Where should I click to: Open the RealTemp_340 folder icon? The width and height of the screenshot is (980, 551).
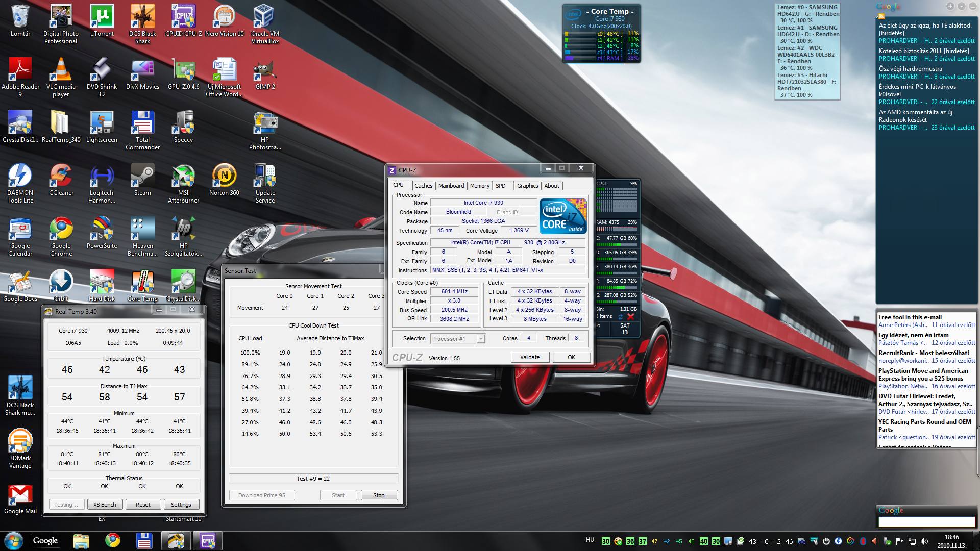point(61,127)
